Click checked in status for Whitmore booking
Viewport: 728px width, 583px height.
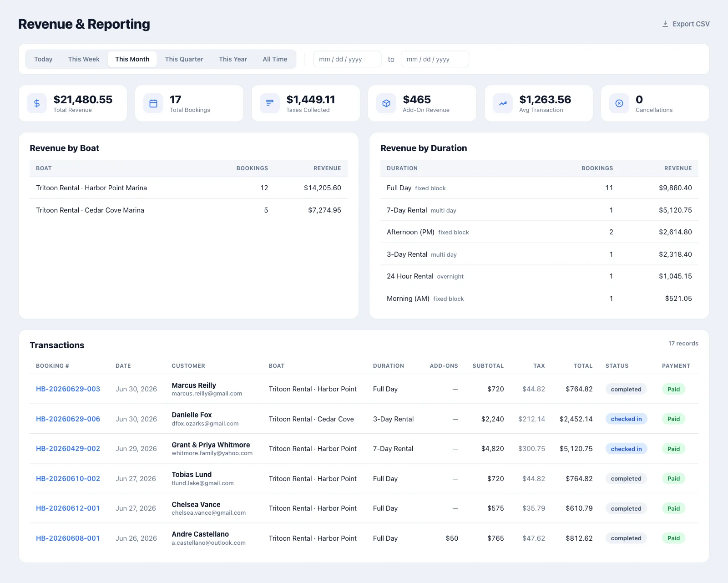click(626, 449)
